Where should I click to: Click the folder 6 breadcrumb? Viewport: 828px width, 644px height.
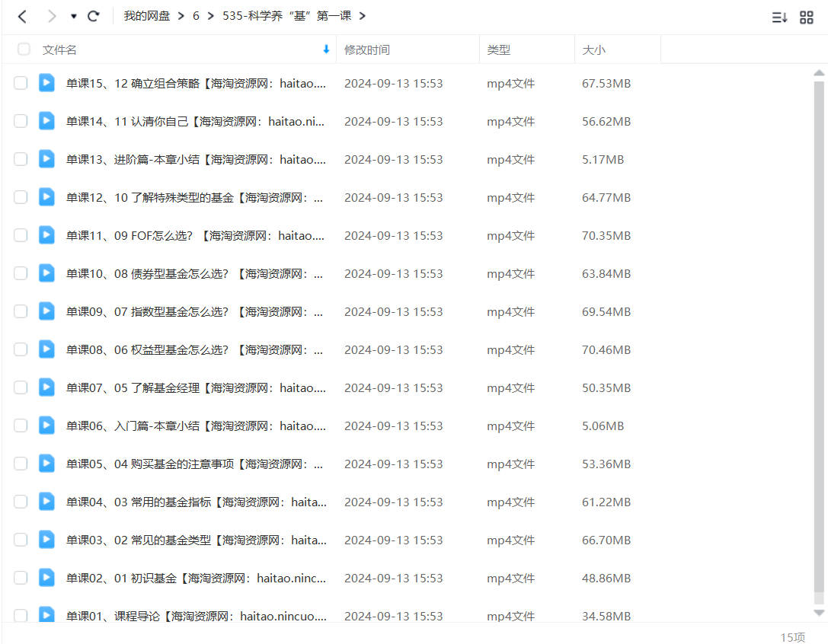196,16
